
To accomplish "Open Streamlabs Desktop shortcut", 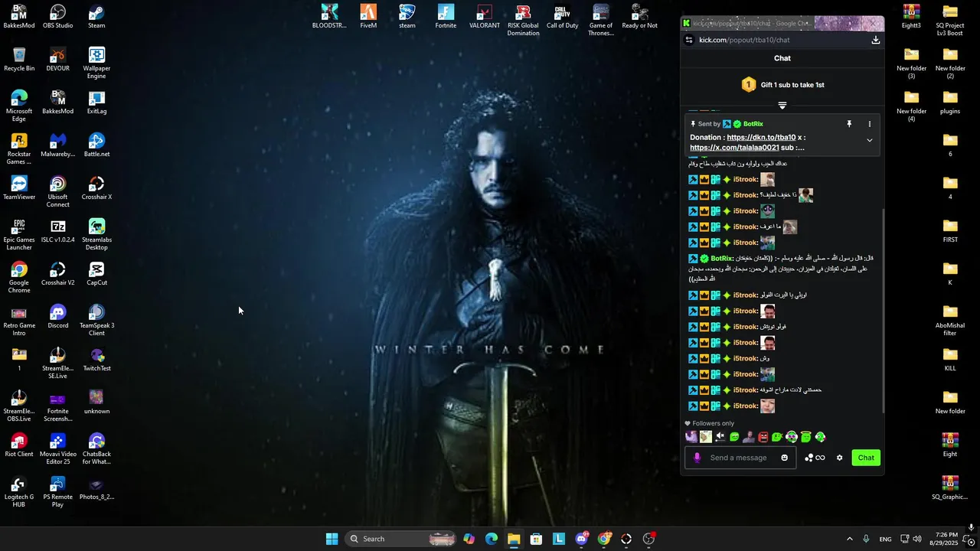I will [x=96, y=235].
